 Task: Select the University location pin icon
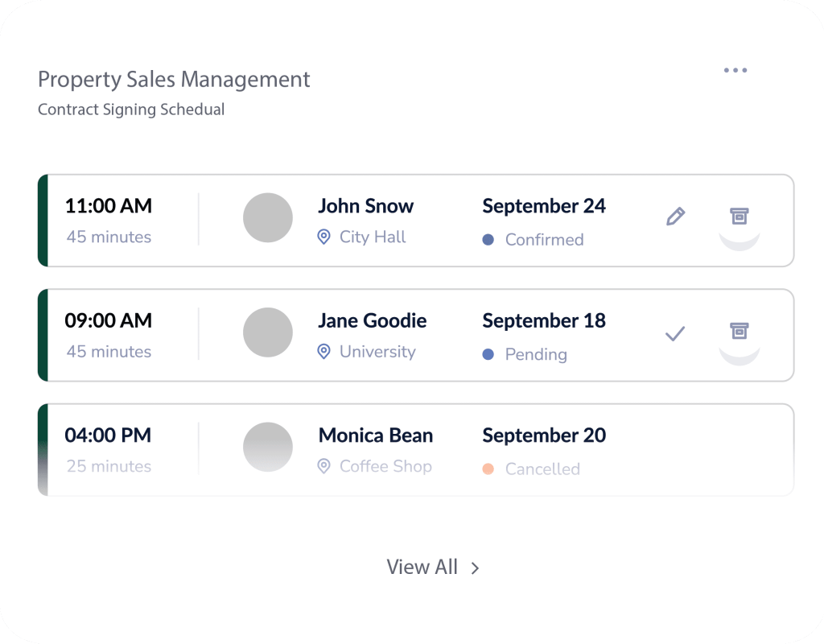point(324,352)
